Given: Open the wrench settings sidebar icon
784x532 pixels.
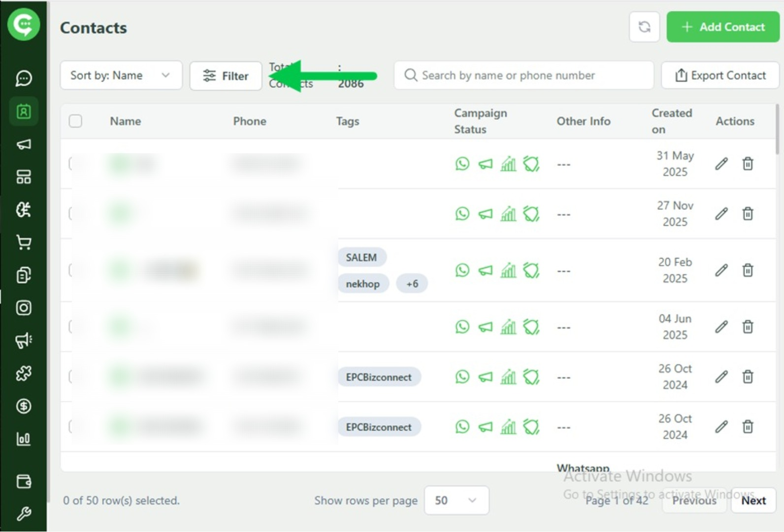Looking at the screenshot, I should pyautogui.click(x=24, y=514).
